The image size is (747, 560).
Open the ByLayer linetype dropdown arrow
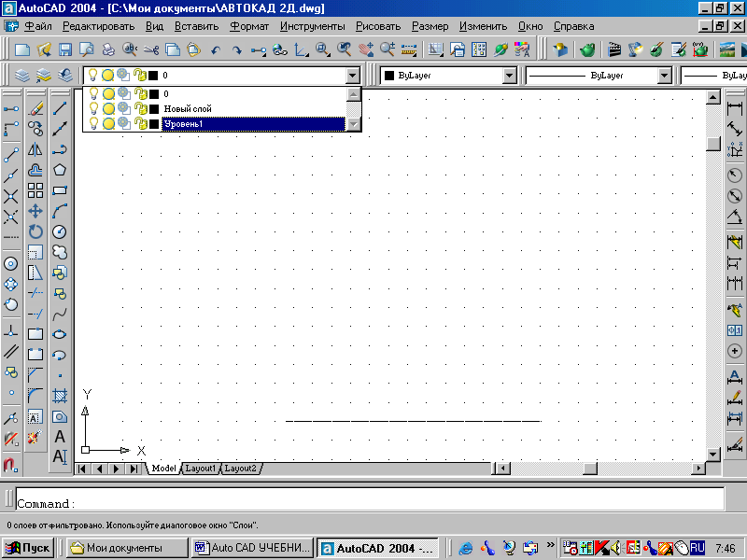pyautogui.click(x=664, y=76)
